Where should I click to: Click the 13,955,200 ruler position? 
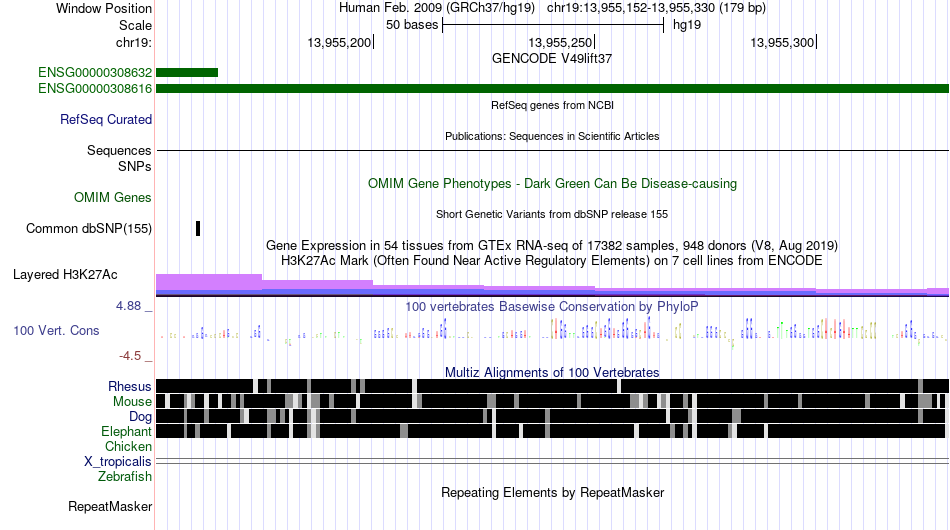(339, 42)
